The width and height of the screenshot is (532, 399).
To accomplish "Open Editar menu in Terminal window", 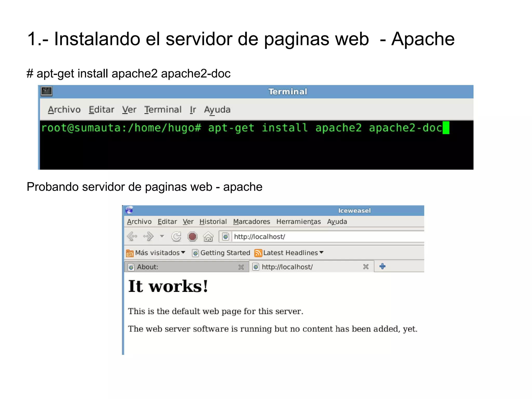I will click(x=102, y=110).
